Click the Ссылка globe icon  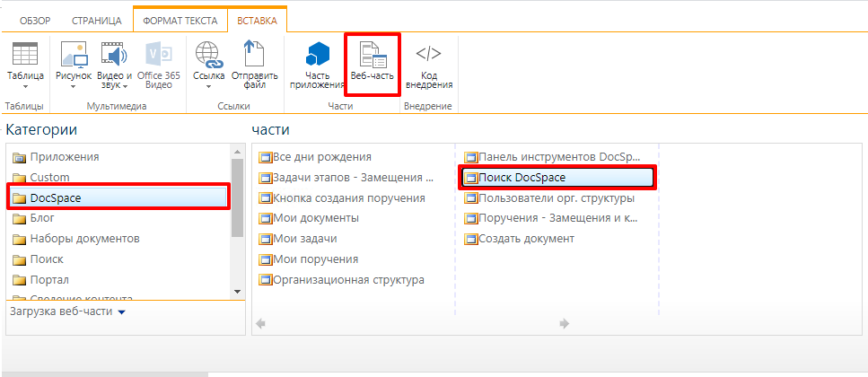click(x=208, y=56)
